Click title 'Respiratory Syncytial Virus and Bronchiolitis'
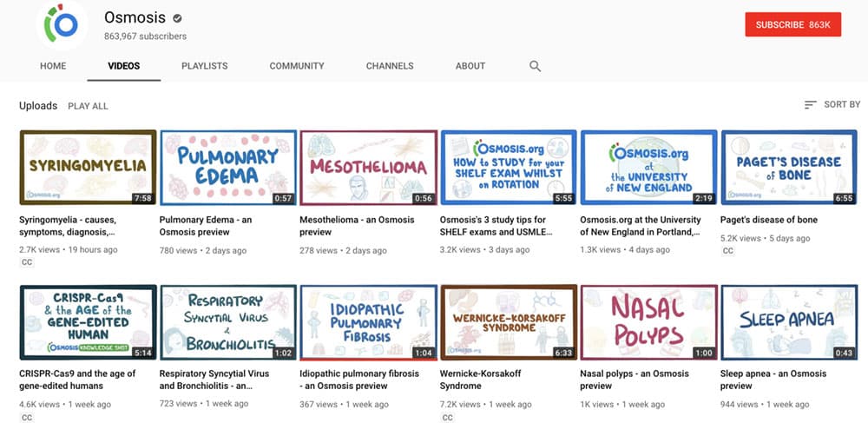Screen dimensions: 868x423 click(214, 380)
